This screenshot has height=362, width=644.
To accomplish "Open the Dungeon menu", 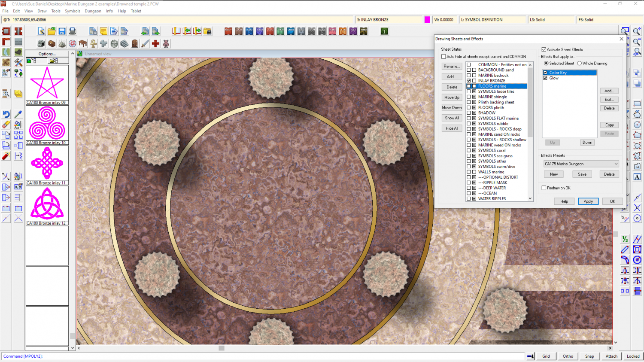I will [x=93, y=11].
